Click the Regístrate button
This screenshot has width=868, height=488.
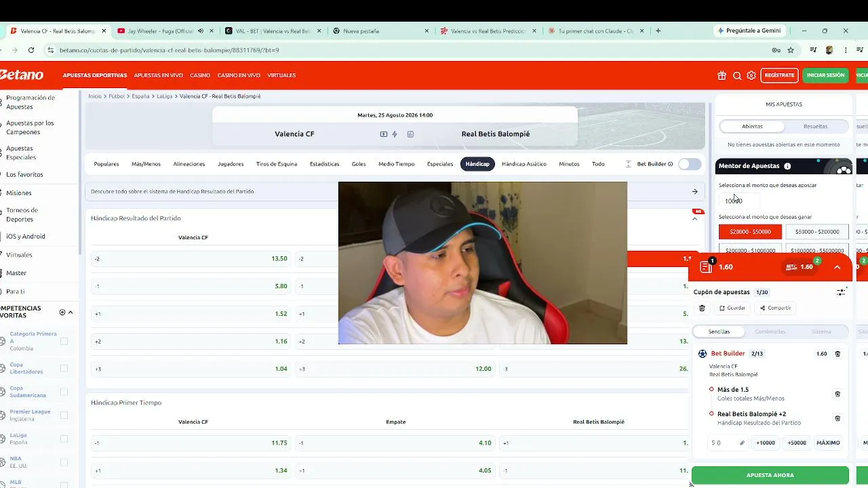click(x=779, y=75)
